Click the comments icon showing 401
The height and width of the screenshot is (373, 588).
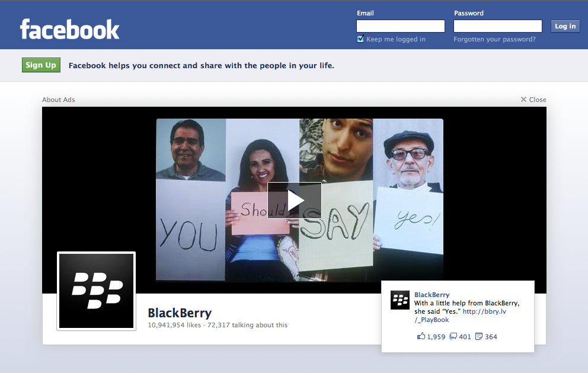(453, 336)
